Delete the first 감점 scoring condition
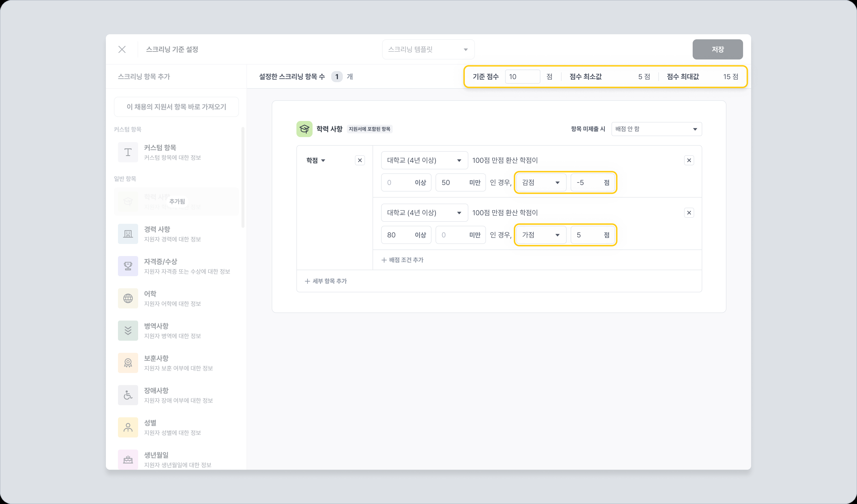 pos(689,160)
